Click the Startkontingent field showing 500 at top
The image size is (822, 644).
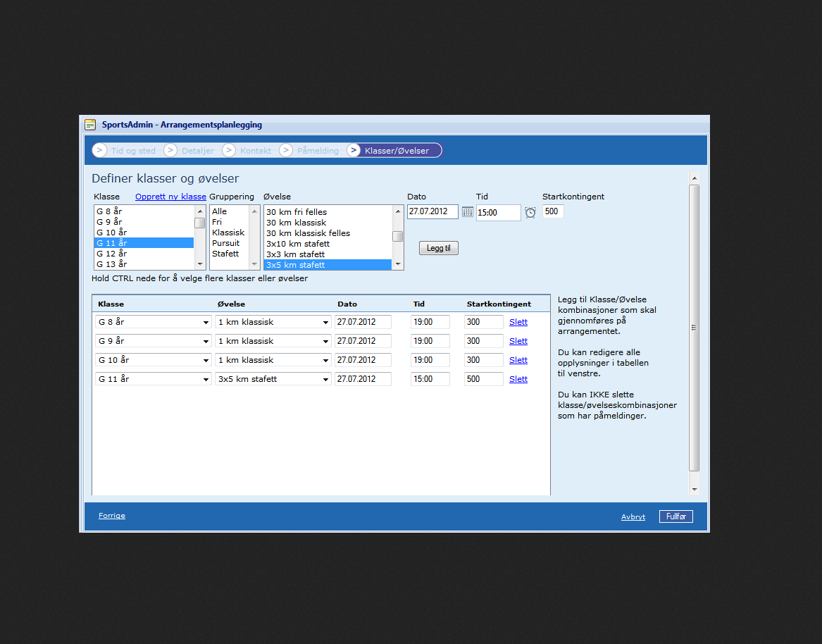(x=552, y=211)
